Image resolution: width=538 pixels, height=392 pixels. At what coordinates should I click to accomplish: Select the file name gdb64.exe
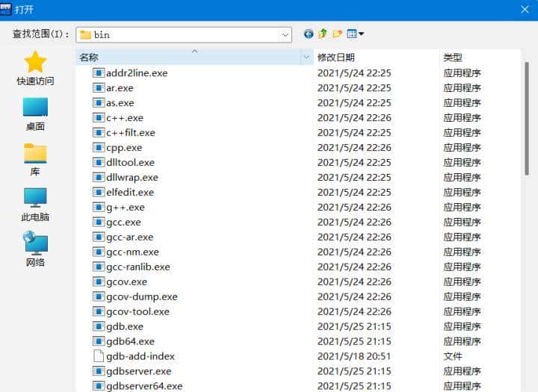point(130,341)
